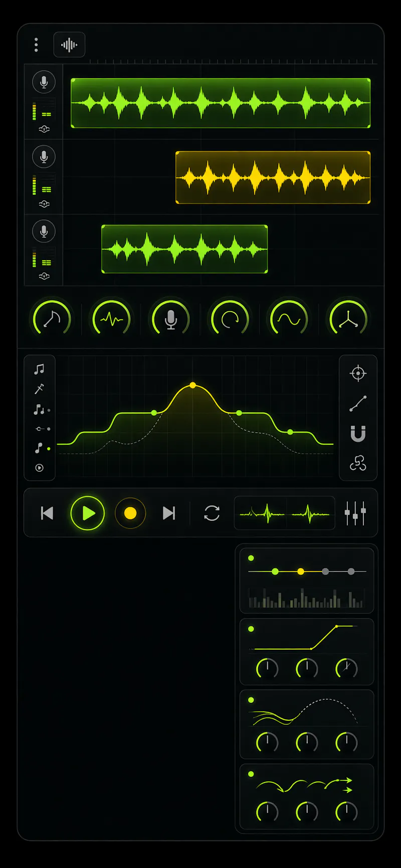Viewport: 401px width, 868px height.
Task: Click the microphone knob in the knob row
Action: (x=170, y=319)
